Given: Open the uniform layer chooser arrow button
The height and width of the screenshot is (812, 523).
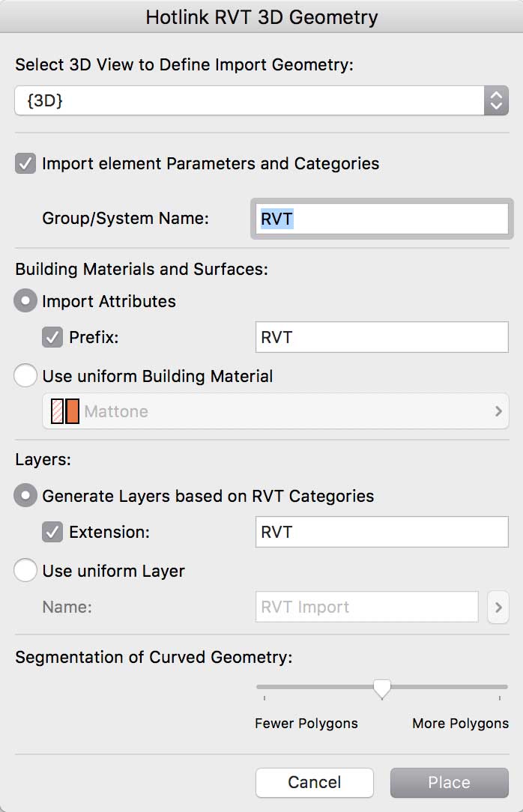Looking at the screenshot, I should (x=498, y=607).
